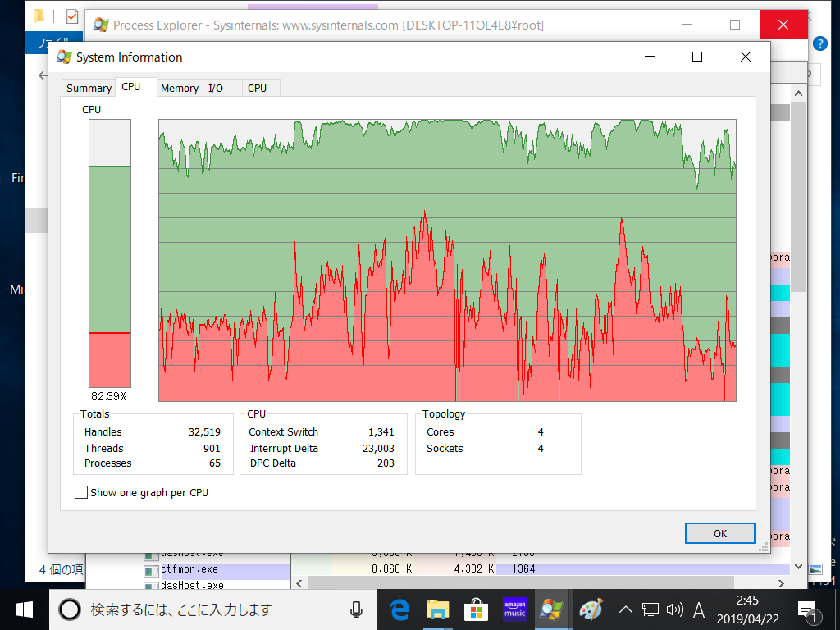This screenshot has height=630, width=840.
Task: Click the 4,332 K working set value
Action: [473, 569]
